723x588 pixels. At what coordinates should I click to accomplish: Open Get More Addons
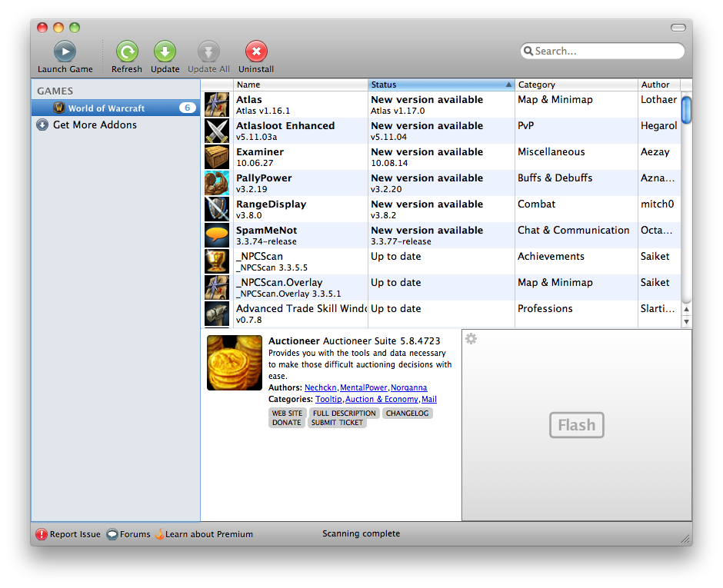click(x=95, y=125)
